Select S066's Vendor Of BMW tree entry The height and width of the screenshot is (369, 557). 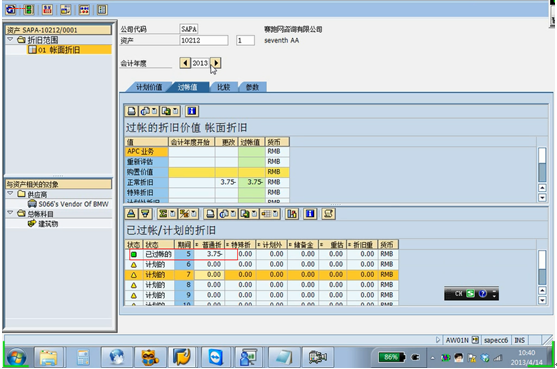click(73, 204)
